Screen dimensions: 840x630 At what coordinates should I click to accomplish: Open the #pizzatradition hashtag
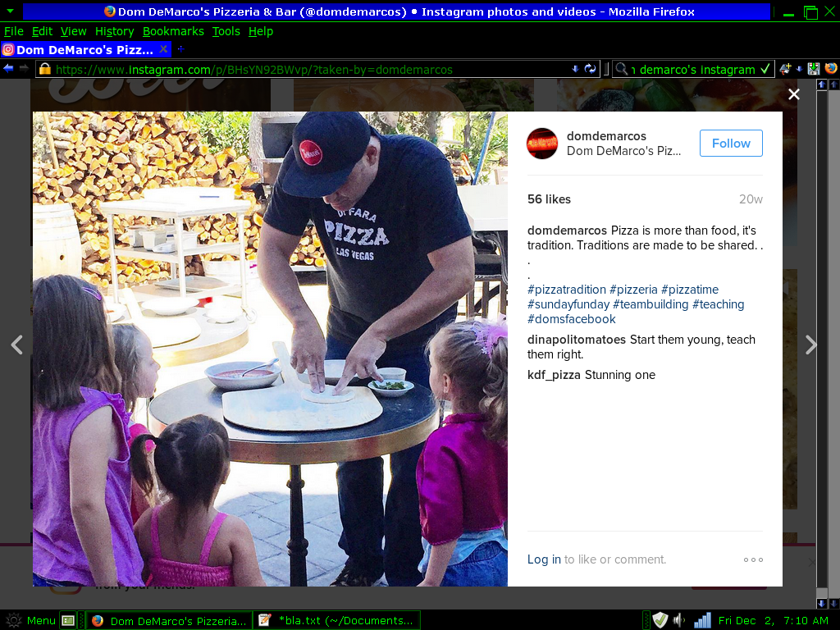pyautogui.click(x=566, y=290)
